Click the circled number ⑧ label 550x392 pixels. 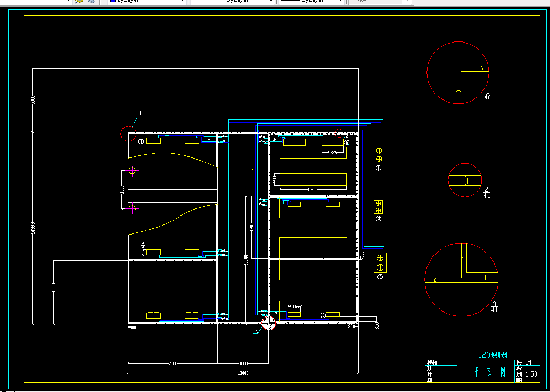(x=323, y=315)
